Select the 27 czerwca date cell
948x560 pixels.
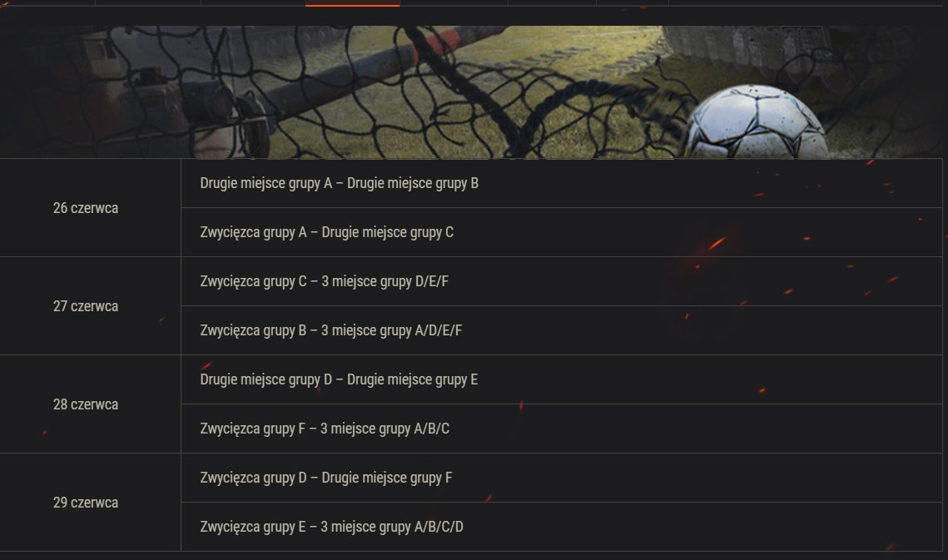[x=90, y=306]
